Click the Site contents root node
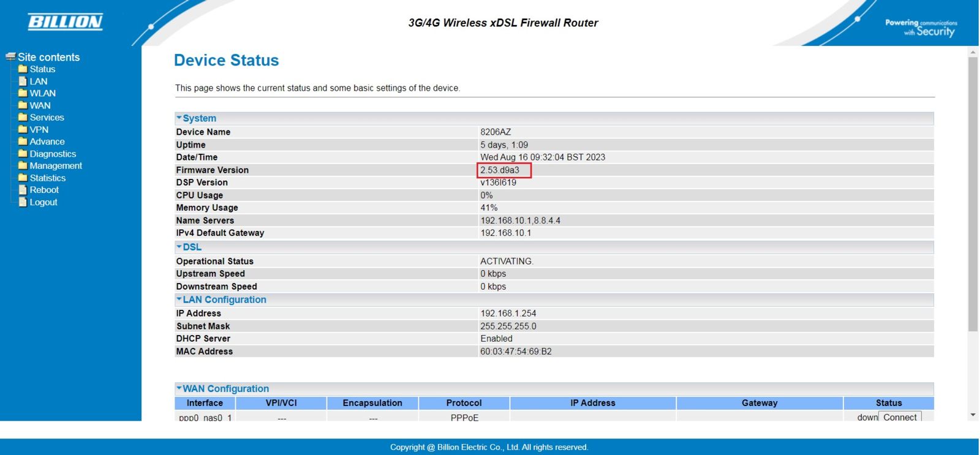This screenshot has width=980, height=455. 48,57
